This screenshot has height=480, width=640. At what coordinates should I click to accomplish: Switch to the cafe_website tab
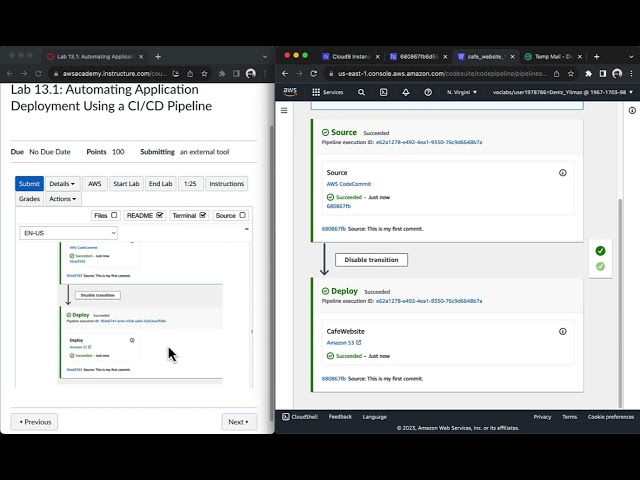point(485,57)
